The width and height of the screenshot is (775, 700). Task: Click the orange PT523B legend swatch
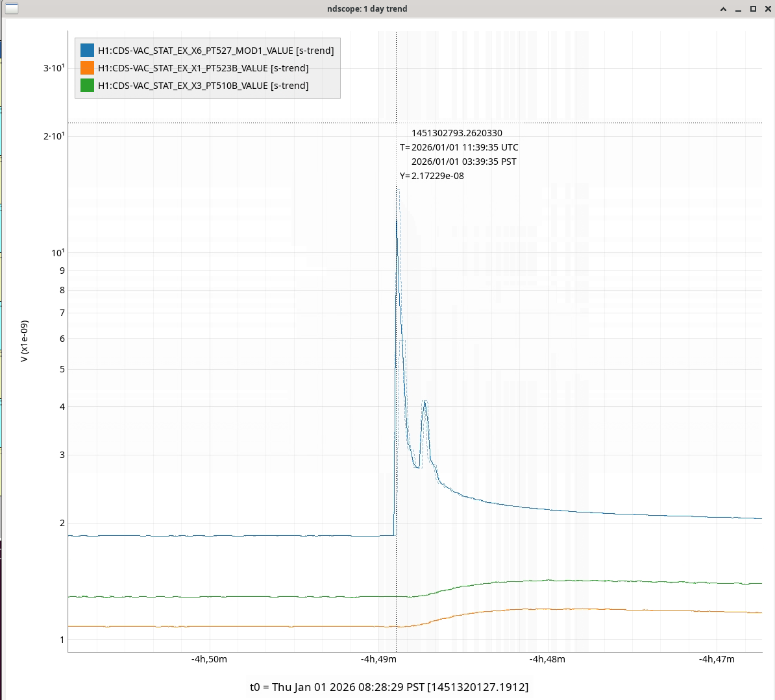87,68
